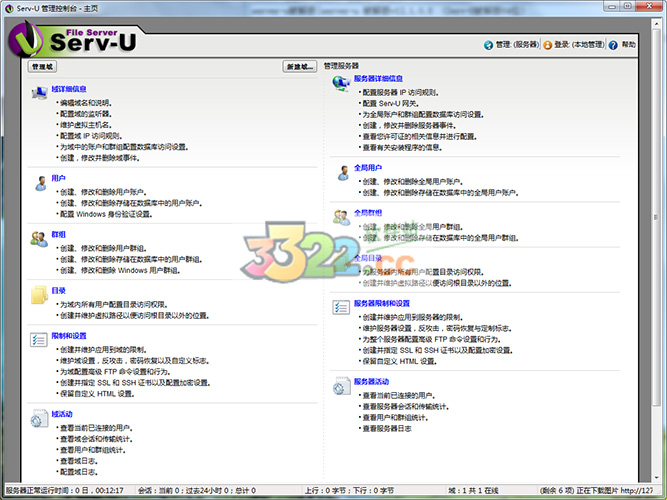Image resolution: width=667 pixels, height=500 pixels.
Task: Click the Users (用户) person icon
Action: tap(39, 182)
